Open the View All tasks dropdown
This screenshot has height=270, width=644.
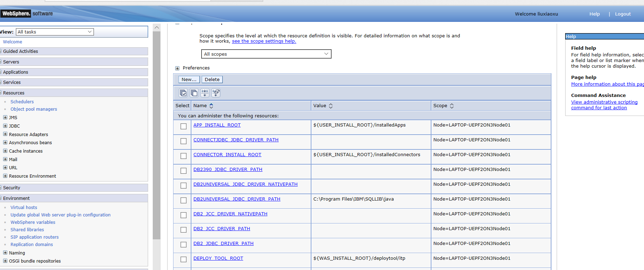[x=55, y=32]
